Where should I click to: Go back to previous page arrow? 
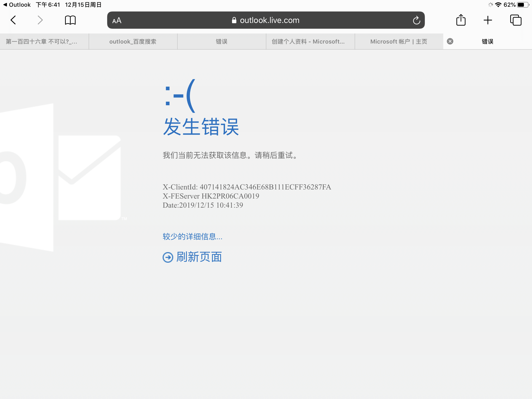pyautogui.click(x=13, y=20)
